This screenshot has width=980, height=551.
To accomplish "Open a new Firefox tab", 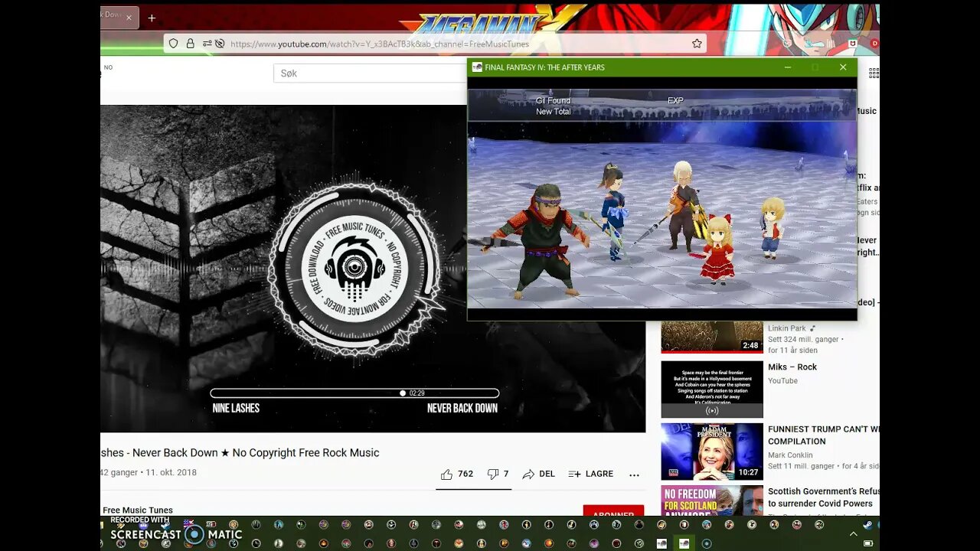I will tap(152, 18).
